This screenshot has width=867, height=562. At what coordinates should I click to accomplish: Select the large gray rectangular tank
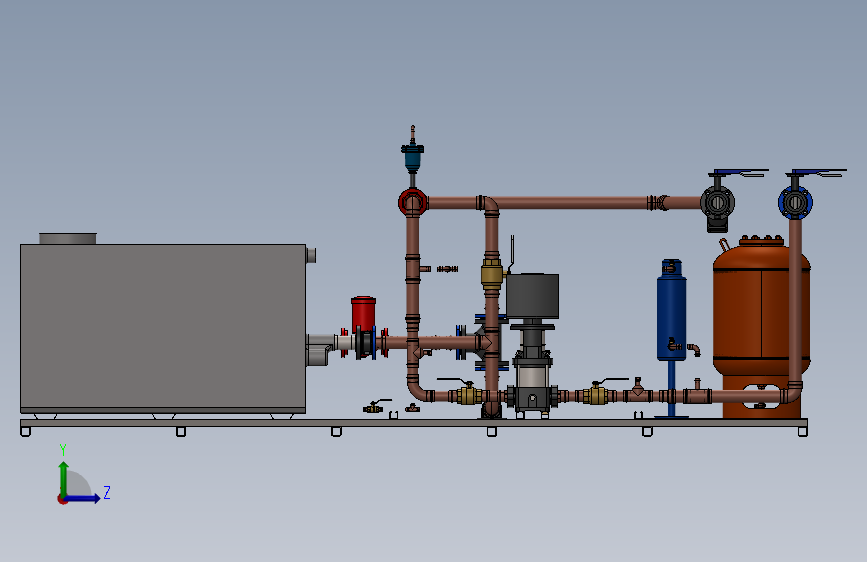pos(163,328)
